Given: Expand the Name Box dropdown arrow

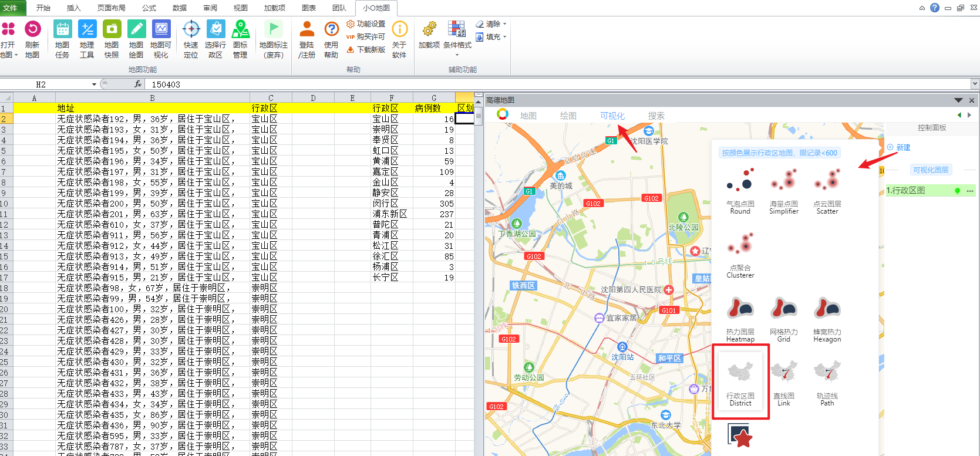Looking at the screenshot, I should tap(94, 85).
